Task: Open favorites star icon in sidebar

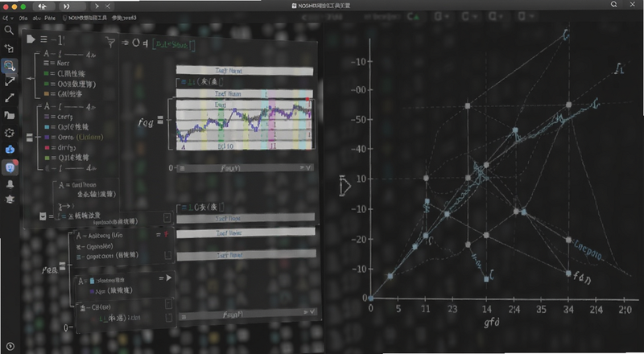Action: click(10, 199)
